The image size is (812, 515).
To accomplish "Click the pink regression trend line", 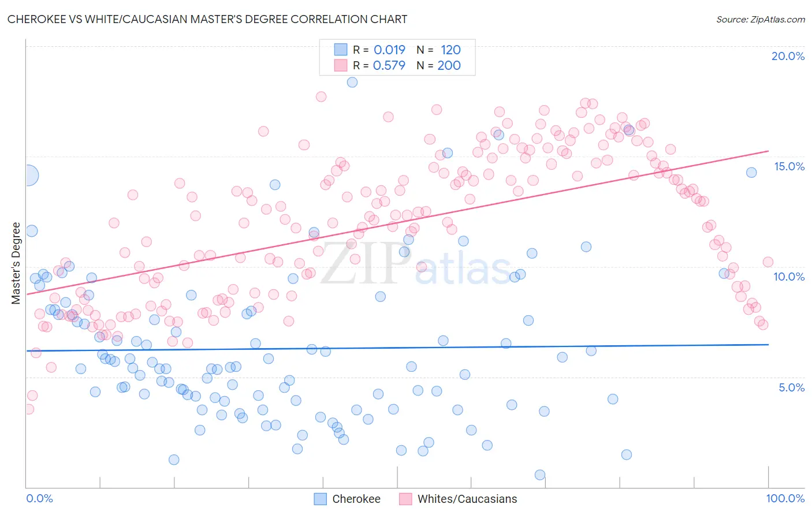I will (x=397, y=222).
